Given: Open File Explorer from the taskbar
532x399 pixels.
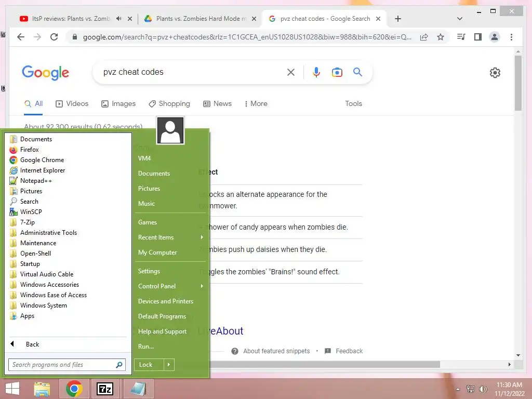Looking at the screenshot, I should click(x=42, y=389).
